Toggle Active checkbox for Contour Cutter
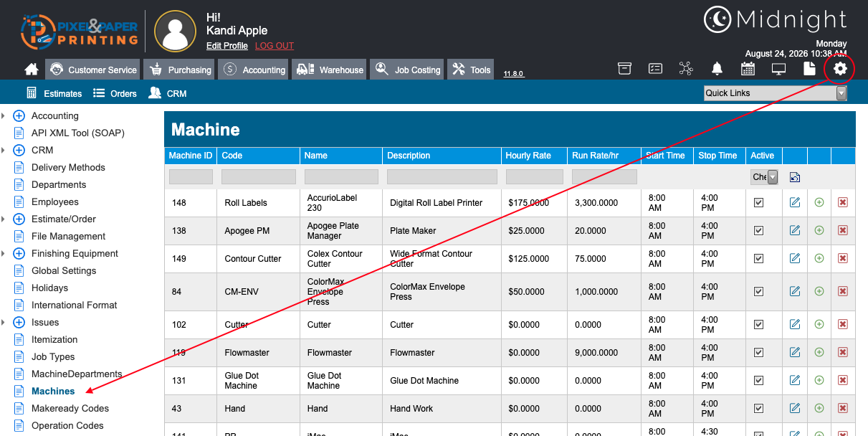The width and height of the screenshot is (868, 436). click(x=759, y=259)
